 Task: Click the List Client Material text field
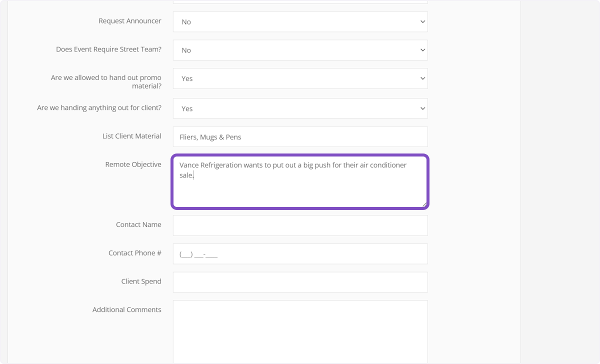click(300, 137)
